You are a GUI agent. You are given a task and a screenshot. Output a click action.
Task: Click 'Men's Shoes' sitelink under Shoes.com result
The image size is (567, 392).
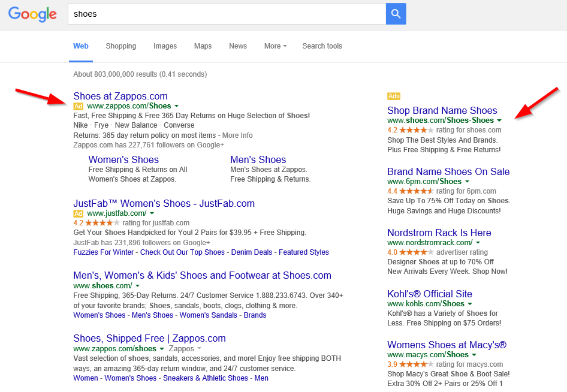click(152, 315)
